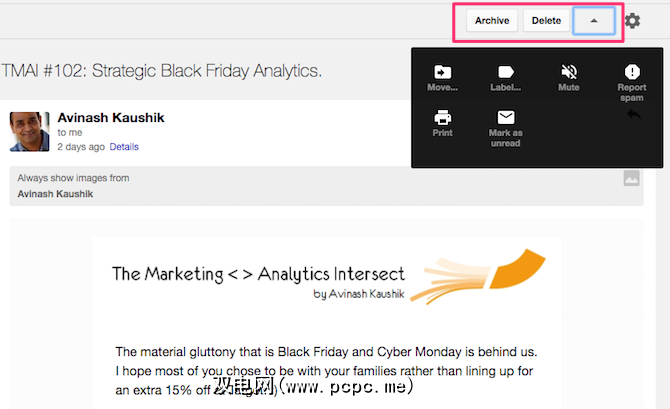Open the Label tag icon
Viewport: 670px width, 409px height.
pyautogui.click(x=506, y=72)
